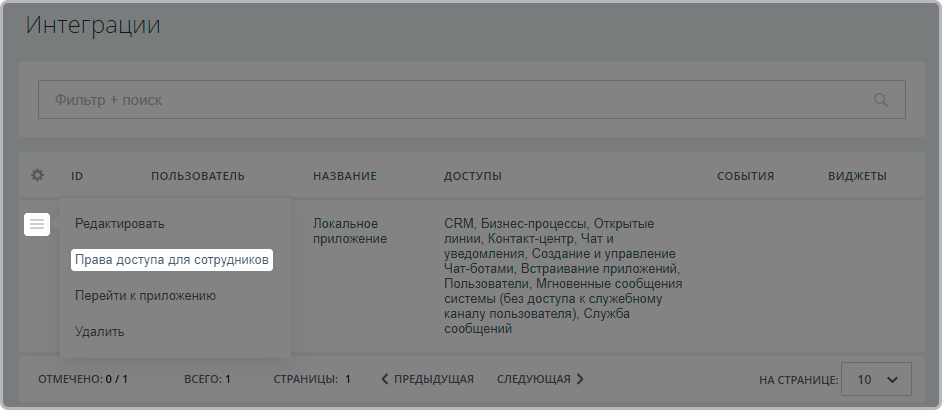
Task: Click the 'Доступы' column header
Action: tap(472, 176)
